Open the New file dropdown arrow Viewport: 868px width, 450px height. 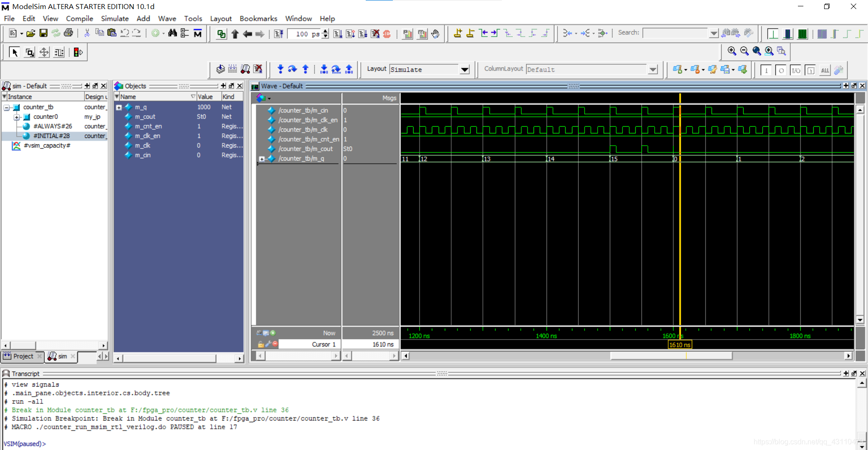pyautogui.click(x=21, y=33)
